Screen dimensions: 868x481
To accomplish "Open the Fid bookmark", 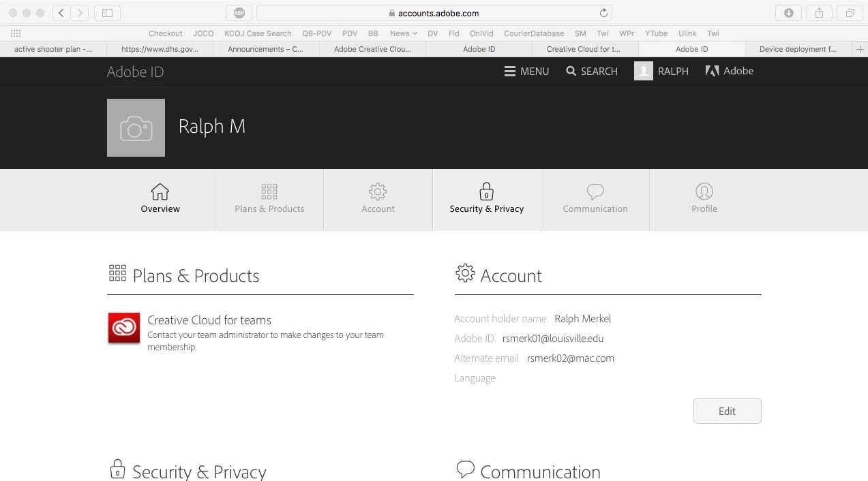I will (454, 33).
